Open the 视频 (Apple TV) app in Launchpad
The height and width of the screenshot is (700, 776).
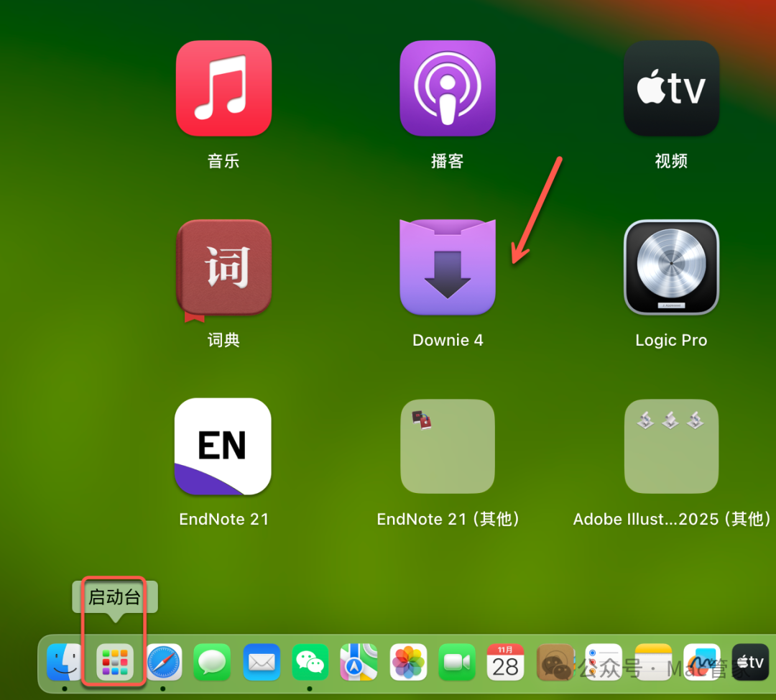[x=671, y=88]
